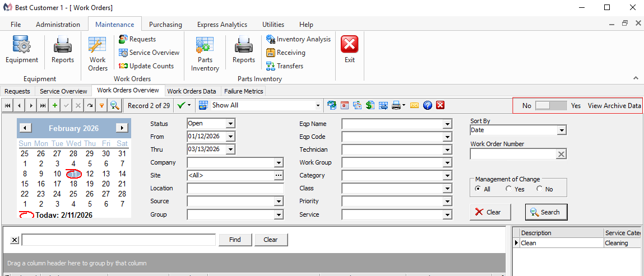Open Reports in the Equipment group
Image resolution: width=644 pixels, height=276 pixels.
[63, 49]
